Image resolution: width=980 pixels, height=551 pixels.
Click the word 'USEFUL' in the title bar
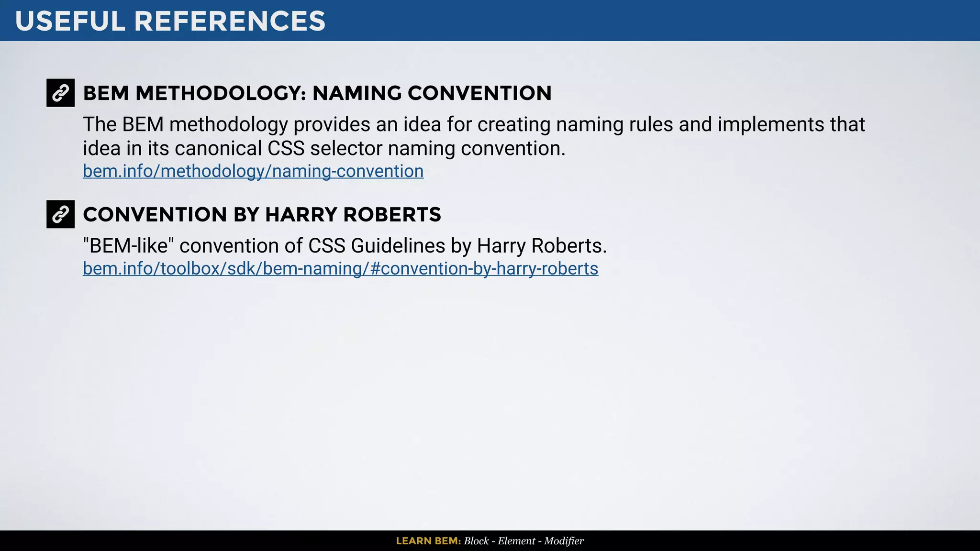click(70, 21)
